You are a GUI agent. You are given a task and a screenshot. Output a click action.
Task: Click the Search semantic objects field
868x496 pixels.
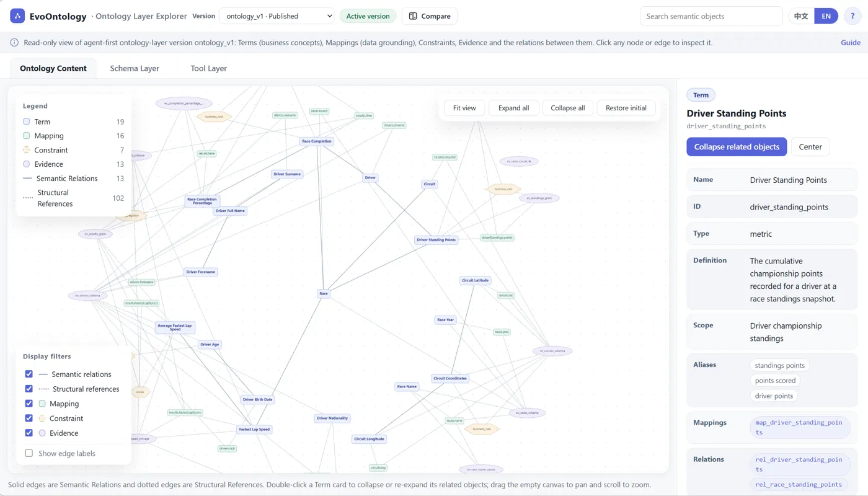click(x=711, y=16)
